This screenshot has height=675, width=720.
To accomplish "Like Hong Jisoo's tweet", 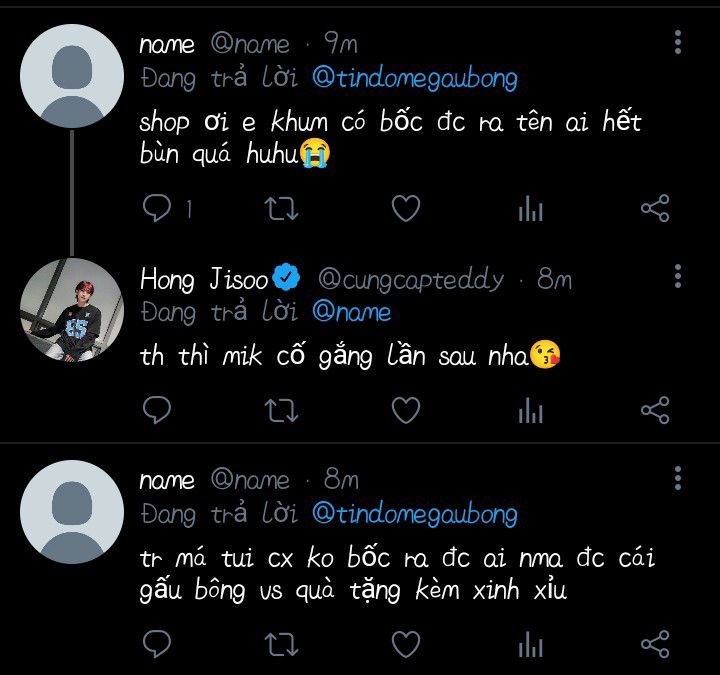I will [406, 410].
